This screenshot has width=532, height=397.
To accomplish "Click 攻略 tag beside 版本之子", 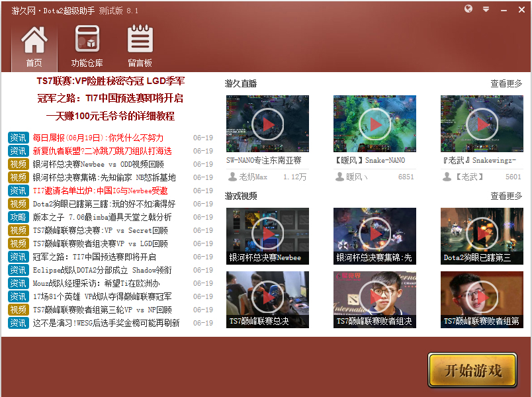I will click(x=19, y=217).
